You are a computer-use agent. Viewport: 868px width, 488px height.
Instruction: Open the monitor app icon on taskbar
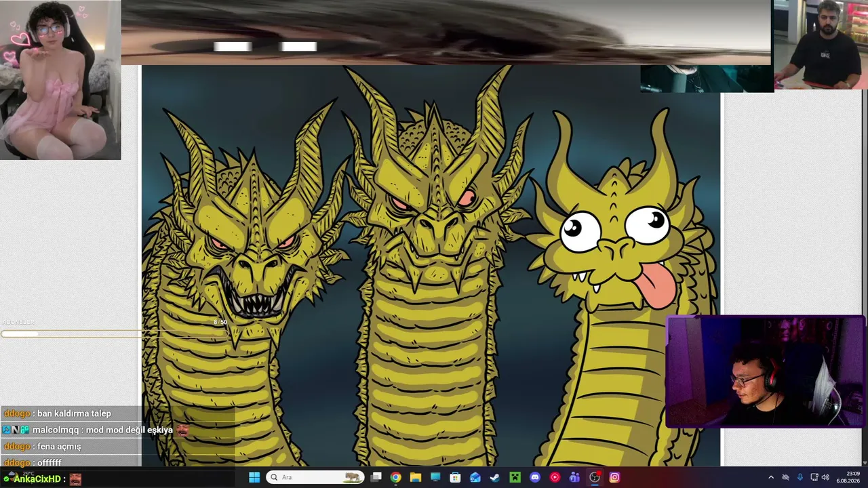tap(435, 477)
